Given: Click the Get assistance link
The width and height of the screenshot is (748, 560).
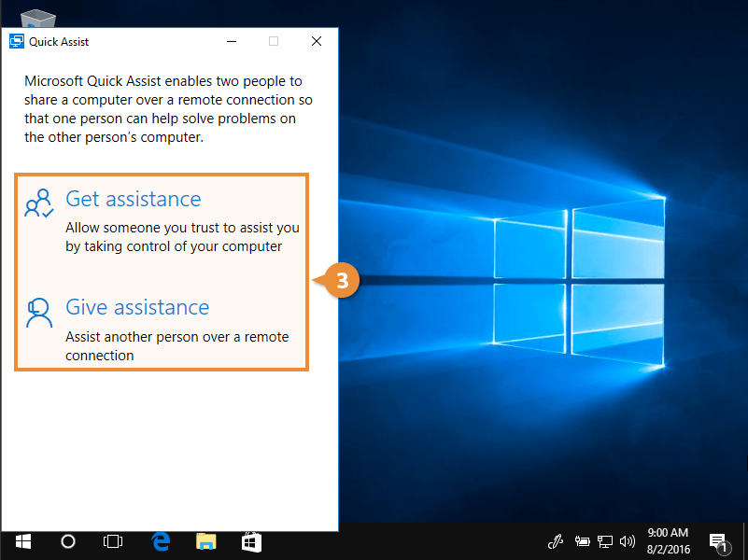Looking at the screenshot, I should (x=134, y=199).
